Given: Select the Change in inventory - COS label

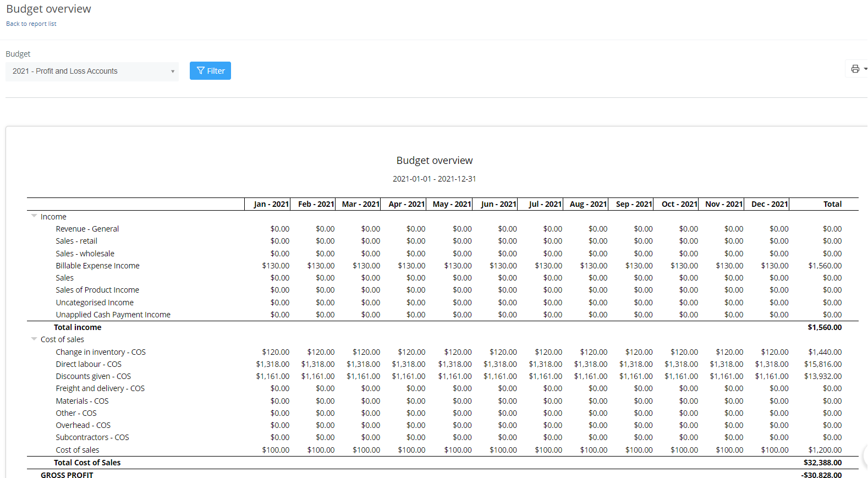Looking at the screenshot, I should (x=101, y=352).
